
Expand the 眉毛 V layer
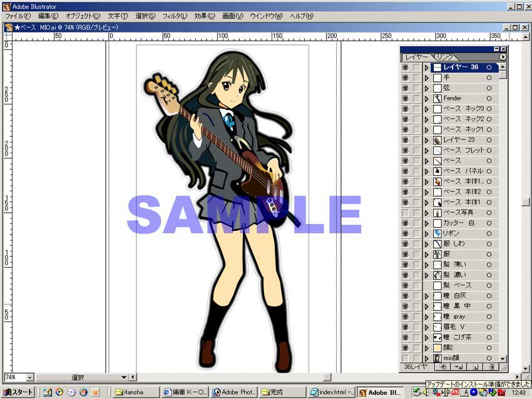(x=427, y=327)
